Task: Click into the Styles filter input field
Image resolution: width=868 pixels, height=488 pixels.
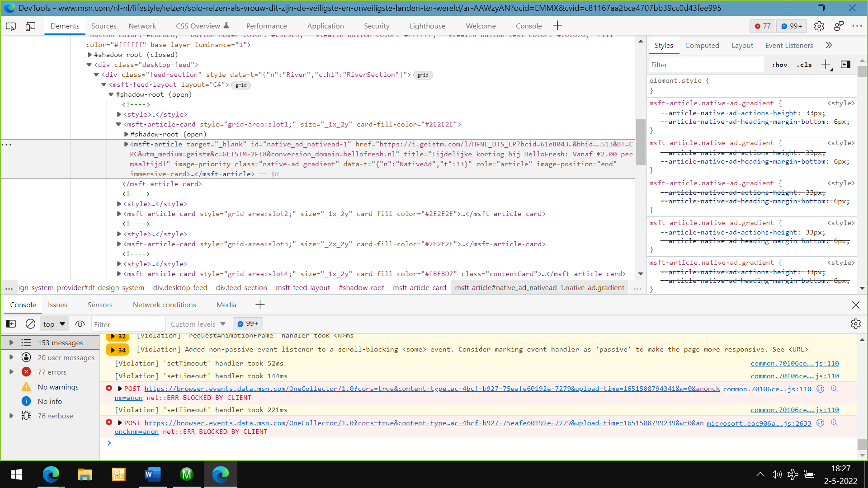Action: [705, 65]
